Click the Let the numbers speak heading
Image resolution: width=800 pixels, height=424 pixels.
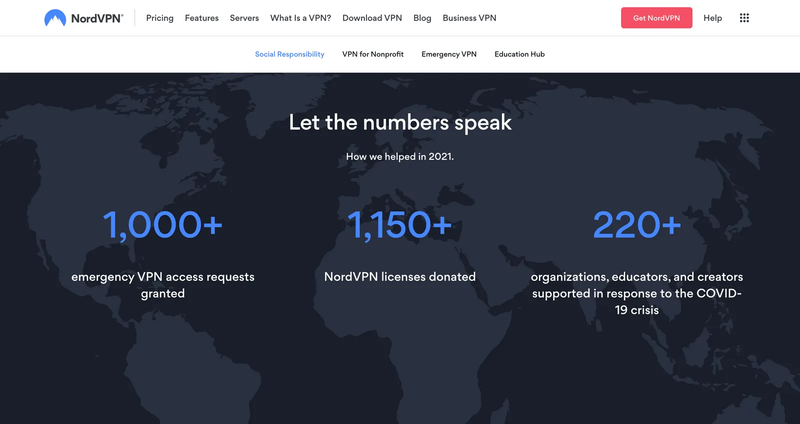[400, 122]
